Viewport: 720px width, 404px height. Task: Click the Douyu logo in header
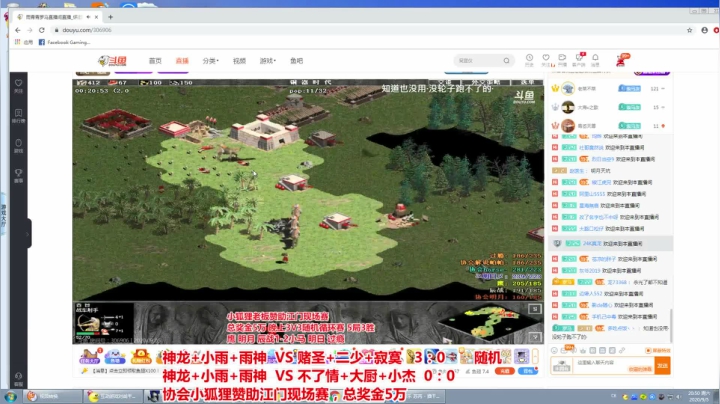pyautogui.click(x=112, y=61)
